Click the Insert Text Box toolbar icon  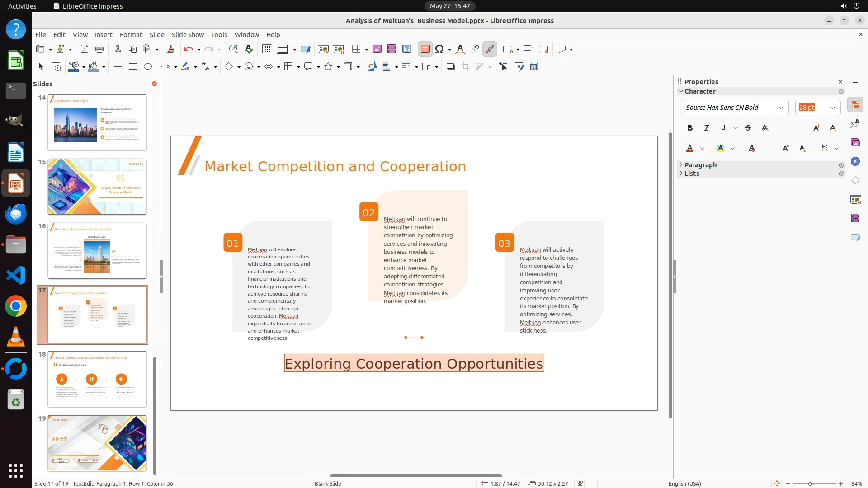[x=425, y=49]
